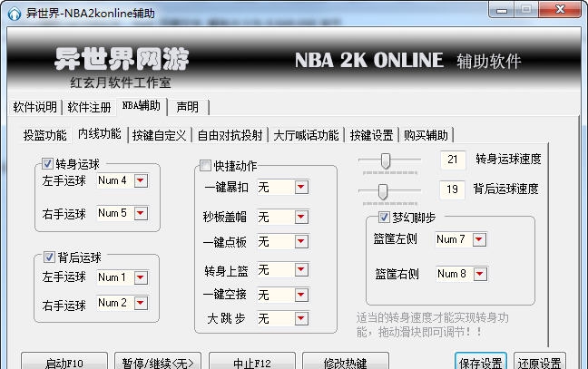The width and height of the screenshot is (588, 369).
Task: Open the 按键自定义 sub-tab
Action: pos(160,135)
